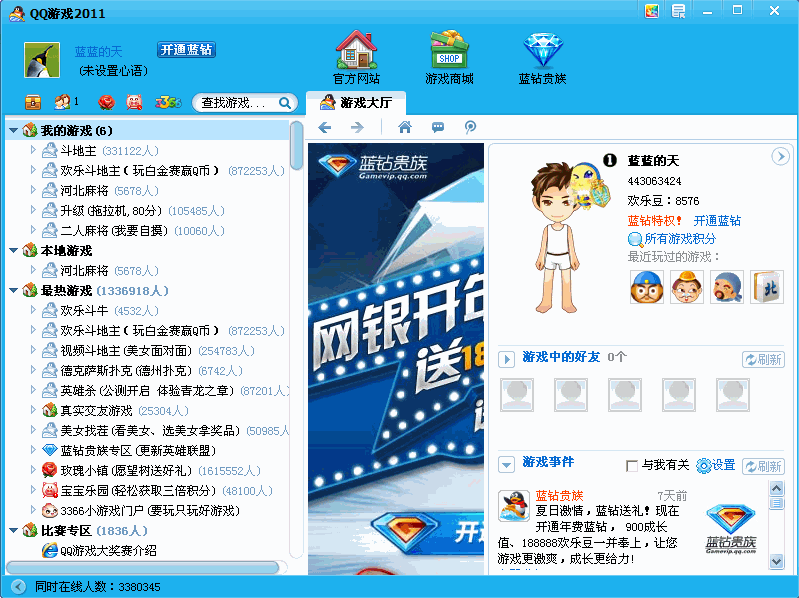
Task: Click the second recent game with orange hat
Action: click(686, 287)
